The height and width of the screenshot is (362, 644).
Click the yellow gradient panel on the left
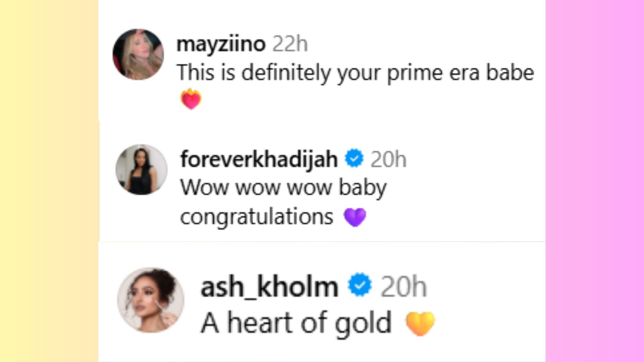tap(49, 181)
